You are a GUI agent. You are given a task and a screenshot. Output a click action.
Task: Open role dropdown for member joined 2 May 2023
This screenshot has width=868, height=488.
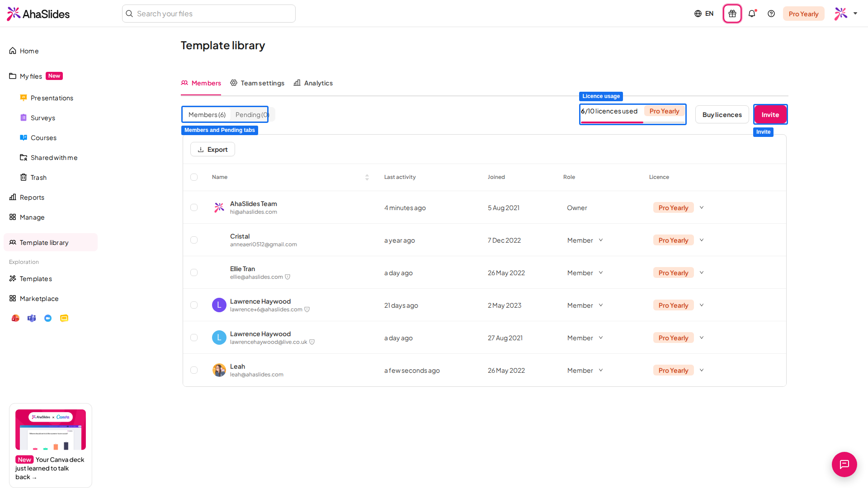(585, 305)
